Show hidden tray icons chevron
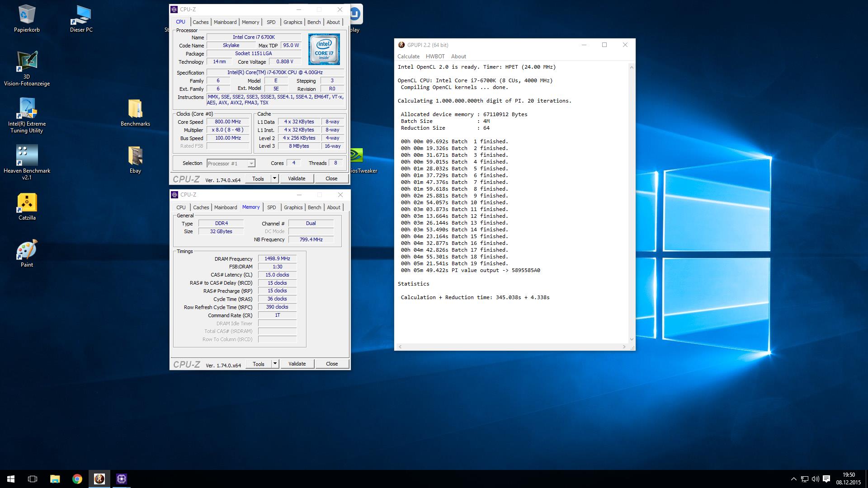Image resolution: width=868 pixels, height=488 pixels. click(x=793, y=479)
